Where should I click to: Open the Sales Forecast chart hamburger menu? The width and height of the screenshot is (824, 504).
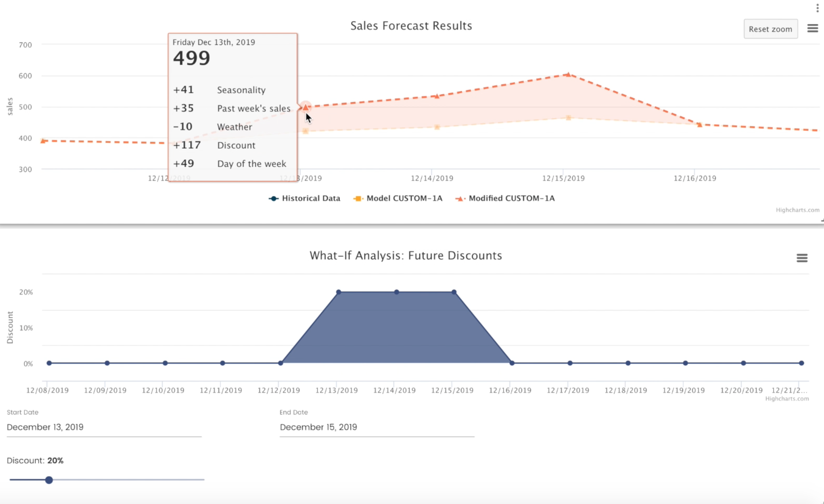point(813,29)
